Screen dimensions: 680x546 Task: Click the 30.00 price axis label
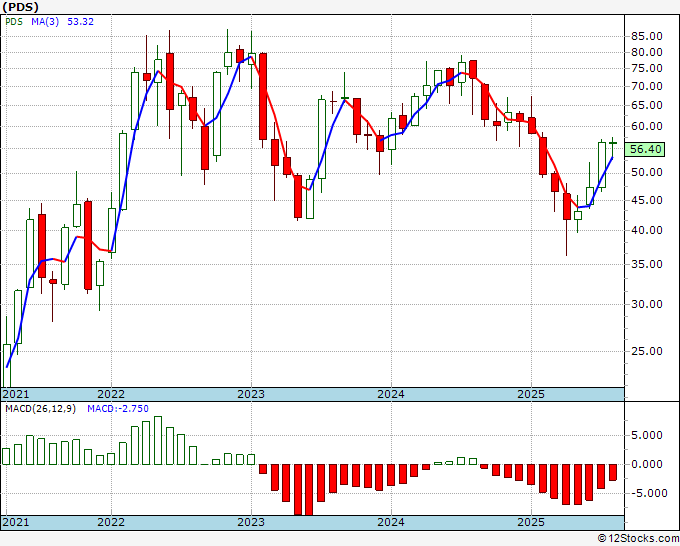tap(647, 304)
